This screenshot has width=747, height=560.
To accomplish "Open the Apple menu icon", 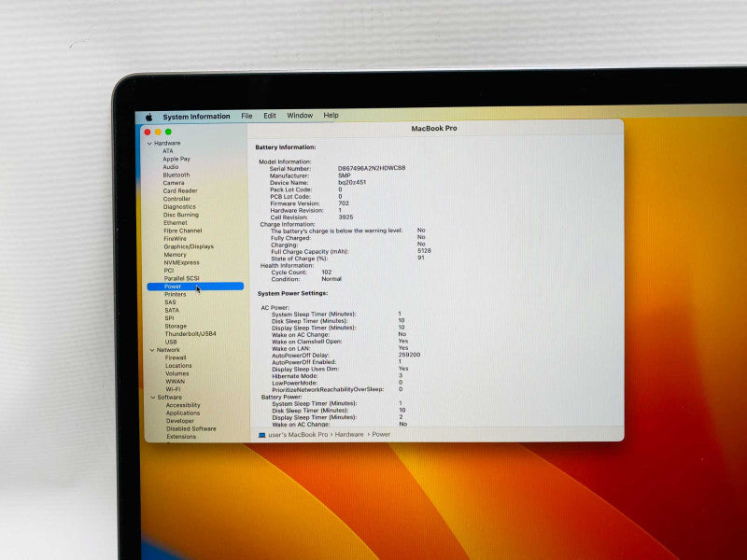I will coord(148,117).
